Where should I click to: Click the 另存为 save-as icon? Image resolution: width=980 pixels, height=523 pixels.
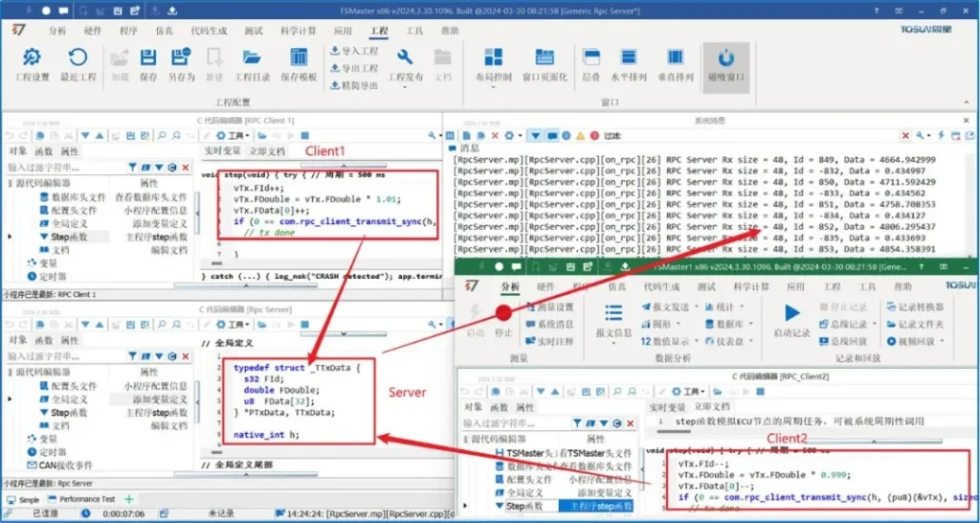181,62
